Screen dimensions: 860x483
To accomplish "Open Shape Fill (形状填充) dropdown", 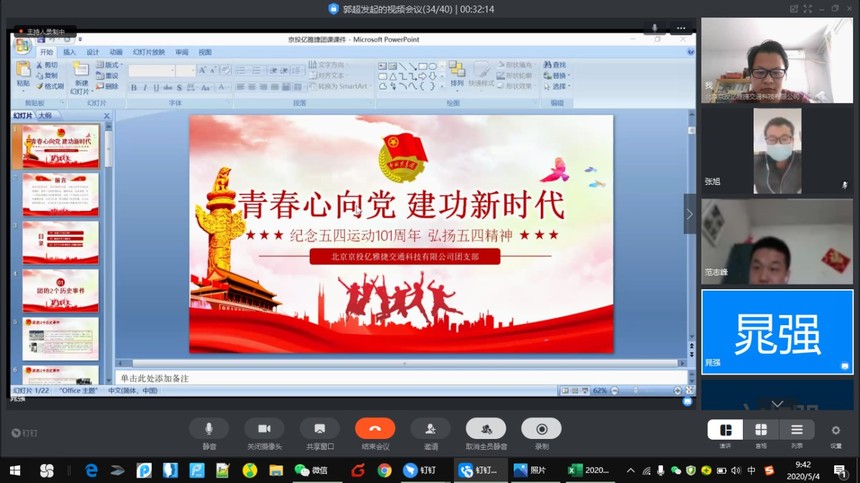I will click(515, 65).
